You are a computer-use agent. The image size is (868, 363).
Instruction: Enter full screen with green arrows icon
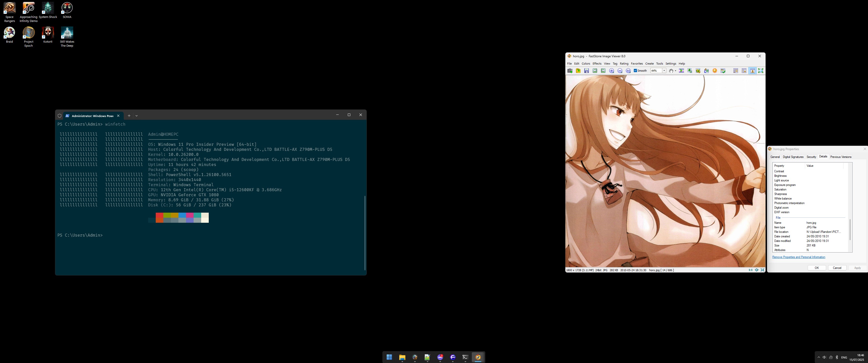tap(761, 71)
